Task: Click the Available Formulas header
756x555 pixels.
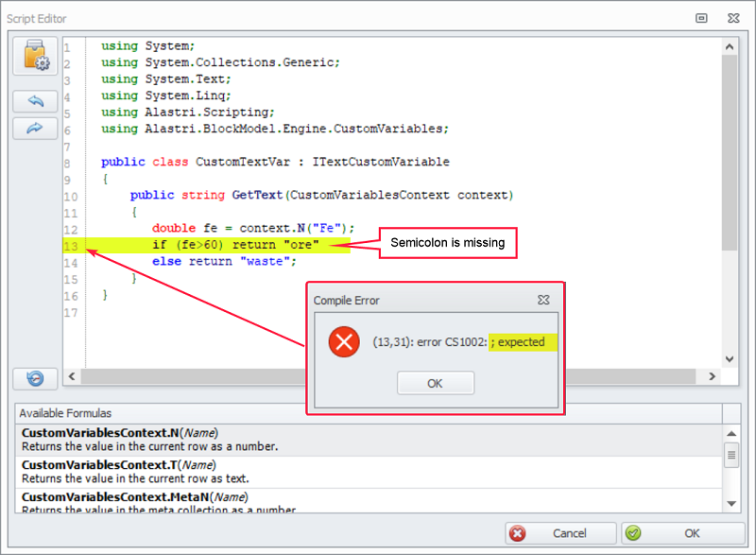Action: (369, 413)
